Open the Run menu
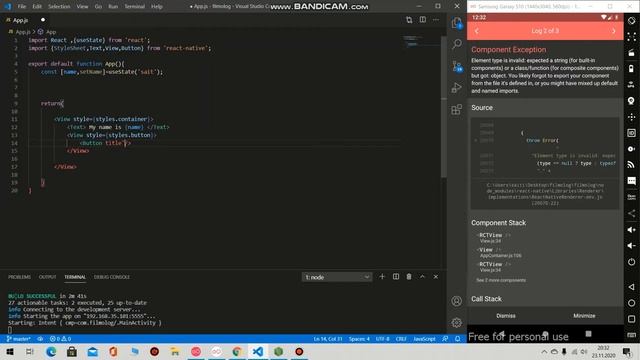 tap(113, 7)
